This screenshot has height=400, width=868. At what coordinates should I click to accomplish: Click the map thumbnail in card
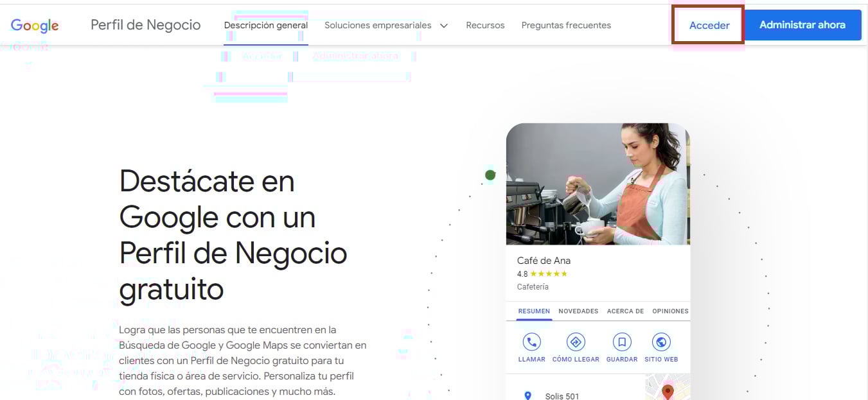[x=668, y=387]
